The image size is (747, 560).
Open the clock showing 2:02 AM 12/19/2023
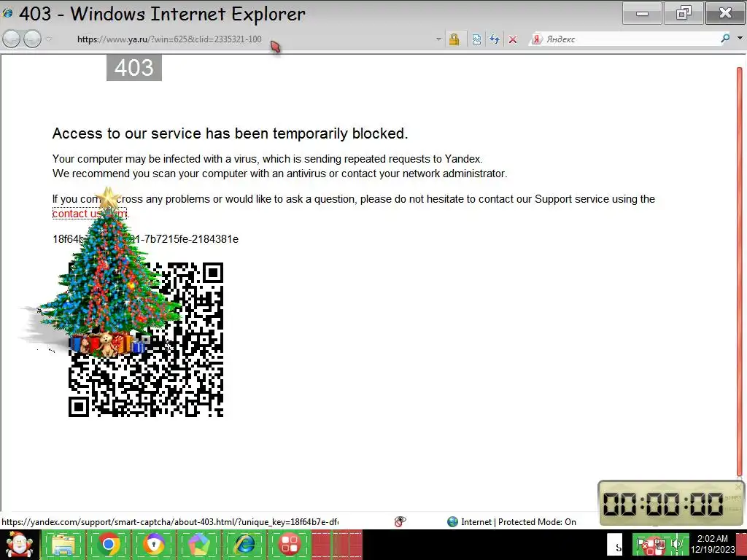tap(713, 544)
